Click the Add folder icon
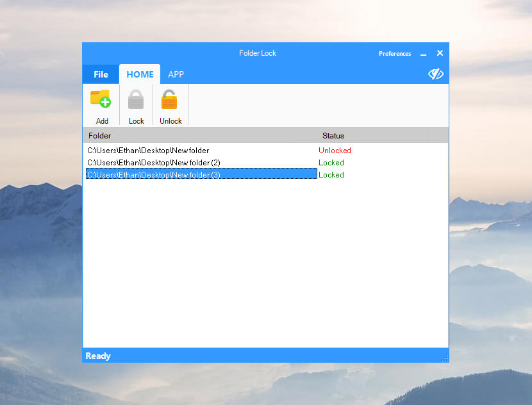This screenshot has height=405, width=532. (101, 99)
